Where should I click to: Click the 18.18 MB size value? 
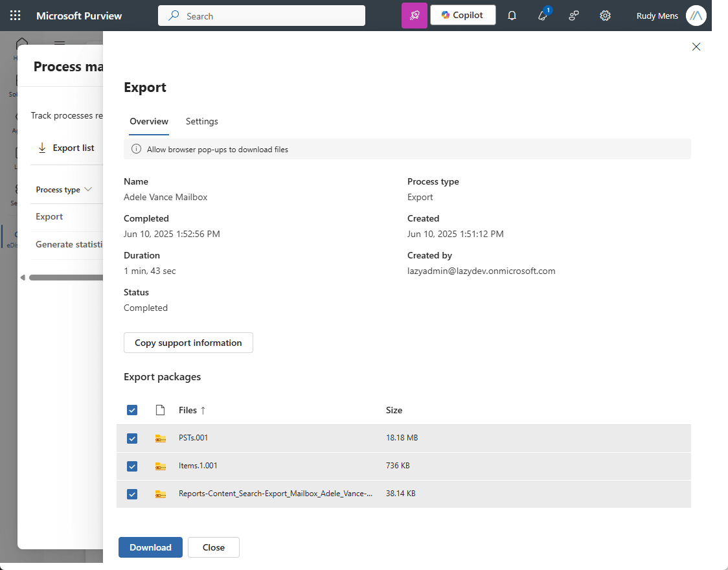pos(402,438)
